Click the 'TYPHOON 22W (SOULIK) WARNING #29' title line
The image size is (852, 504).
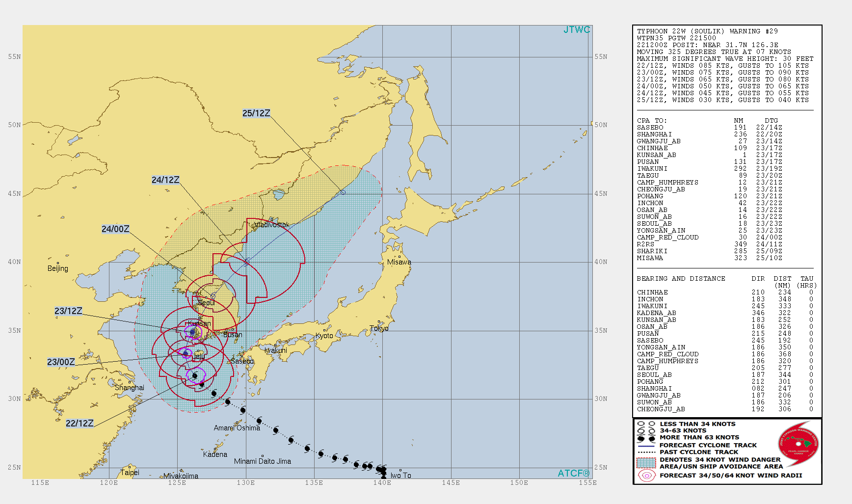point(707,31)
